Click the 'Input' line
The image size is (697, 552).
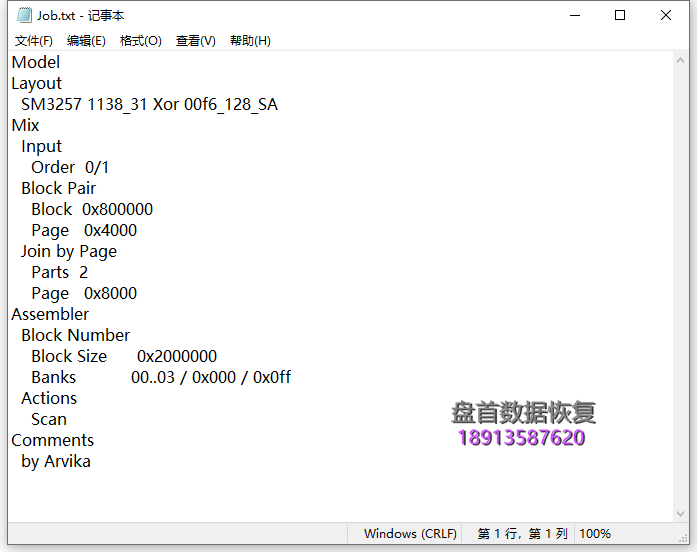pyautogui.click(x=41, y=147)
